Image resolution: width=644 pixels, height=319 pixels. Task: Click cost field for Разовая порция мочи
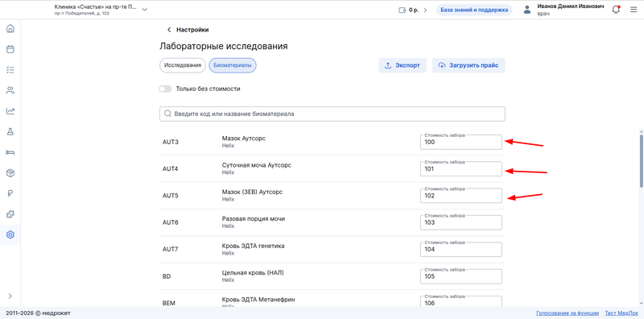point(460,222)
